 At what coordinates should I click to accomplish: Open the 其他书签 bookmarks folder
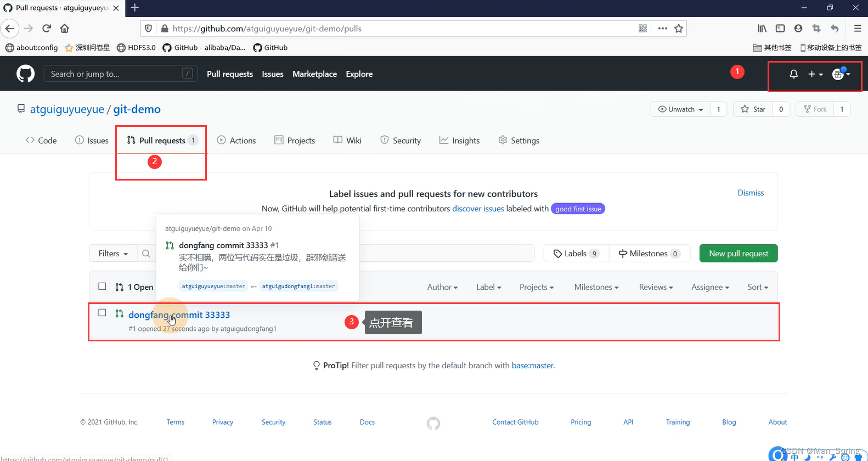tap(772, 48)
